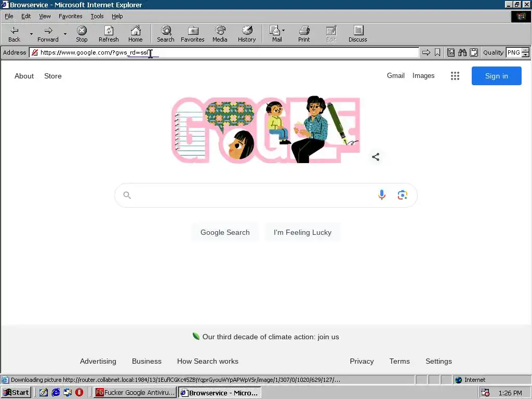Click the share icon below the Google doodle

click(x=376, y=157)
